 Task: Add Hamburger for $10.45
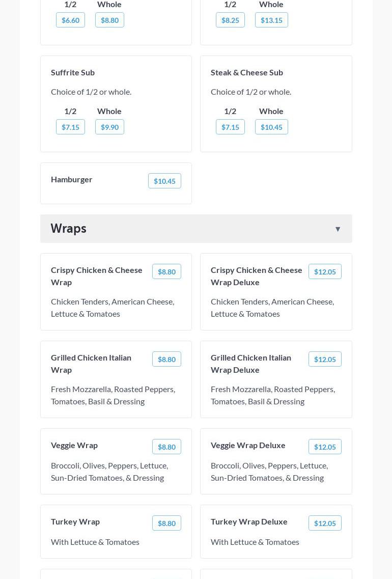(164, 181)
